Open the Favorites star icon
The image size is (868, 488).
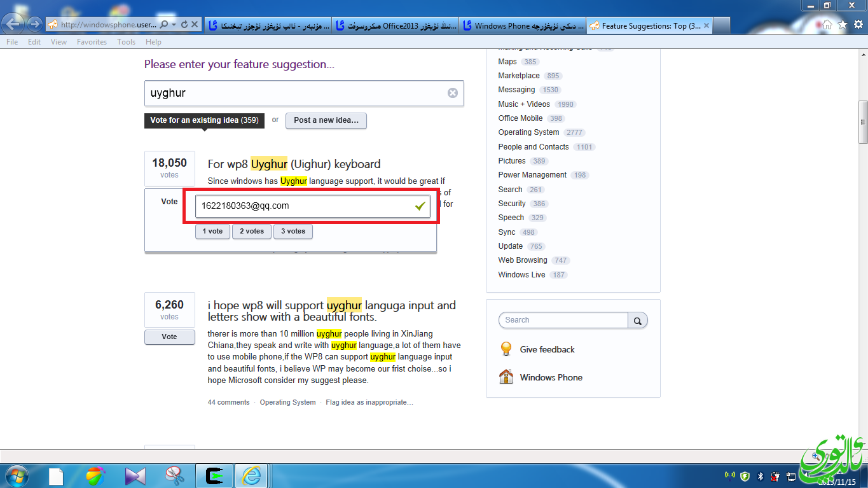[x=843, y=25]
